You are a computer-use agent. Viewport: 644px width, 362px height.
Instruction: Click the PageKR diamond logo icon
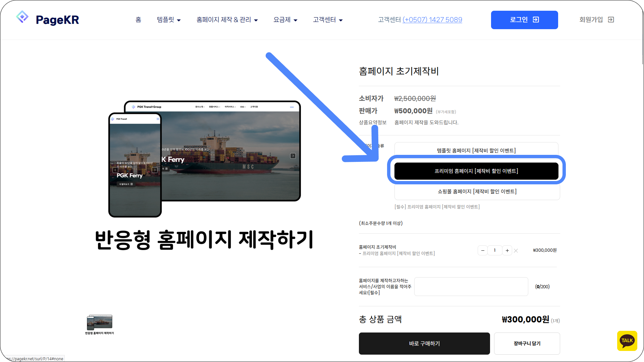pos(22,17)
